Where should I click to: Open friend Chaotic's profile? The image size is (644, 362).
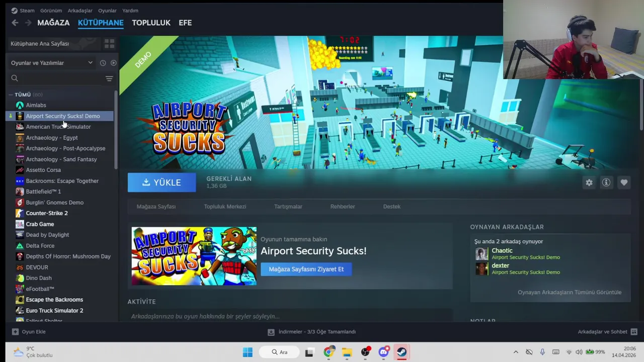(502, 250)
